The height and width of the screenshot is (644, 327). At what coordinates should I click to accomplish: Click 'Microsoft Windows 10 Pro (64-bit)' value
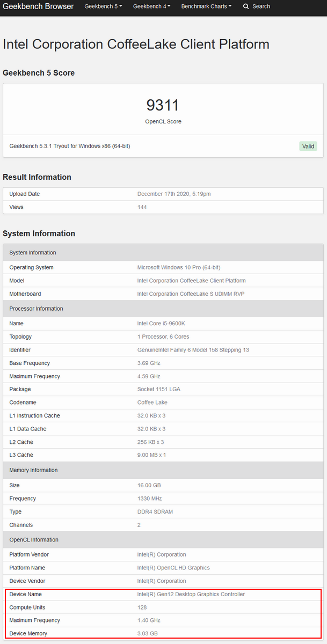[179, 267]
